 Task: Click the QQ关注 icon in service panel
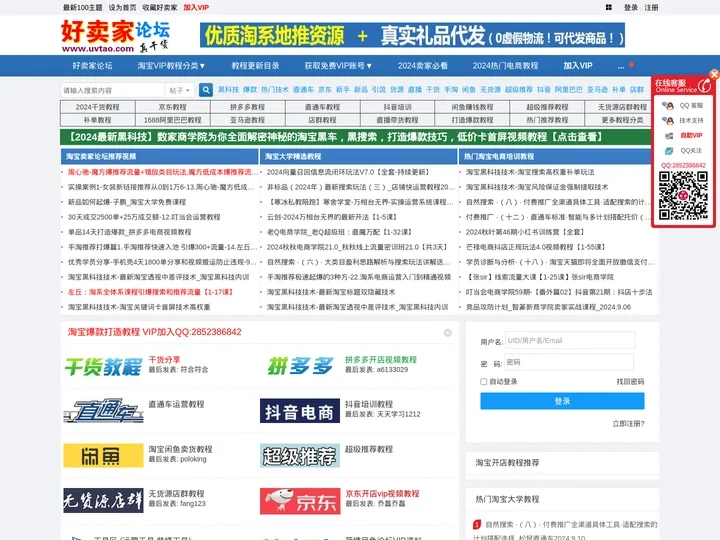click(669, 151)
